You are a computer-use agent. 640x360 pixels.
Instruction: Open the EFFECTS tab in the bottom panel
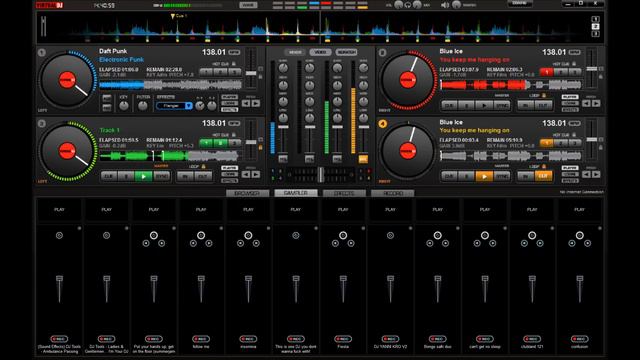click(344, 193)
